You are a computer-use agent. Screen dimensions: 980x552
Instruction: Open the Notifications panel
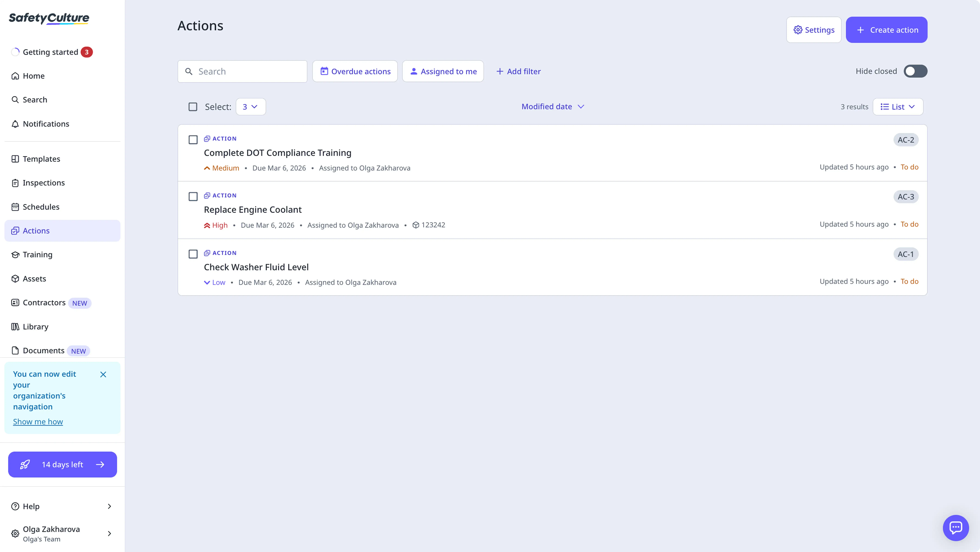point(46,124)
